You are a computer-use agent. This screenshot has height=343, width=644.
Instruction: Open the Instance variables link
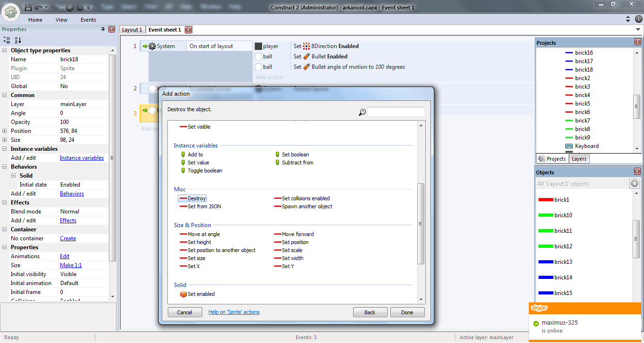[x=82, y=158]
